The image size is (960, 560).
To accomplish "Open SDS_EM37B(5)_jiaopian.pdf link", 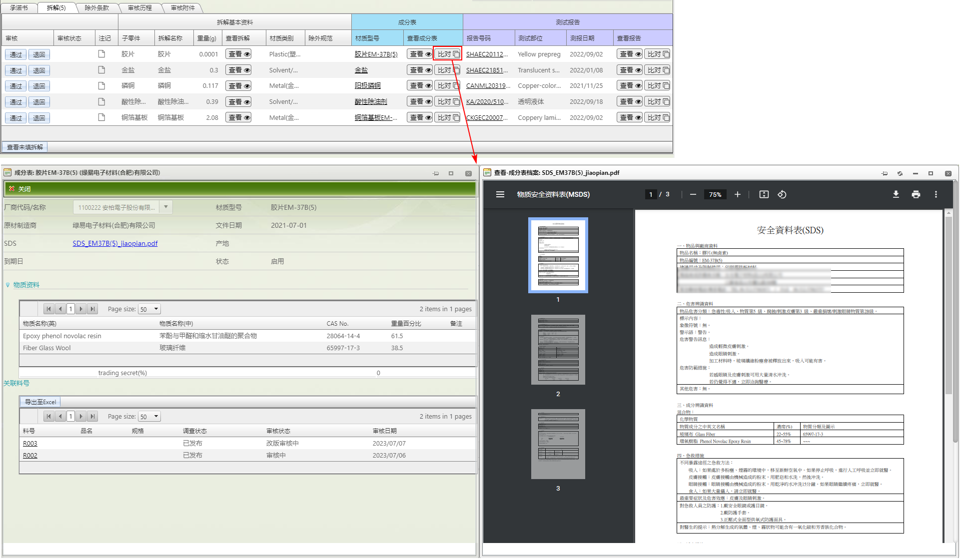I will [x=115, y=243].
